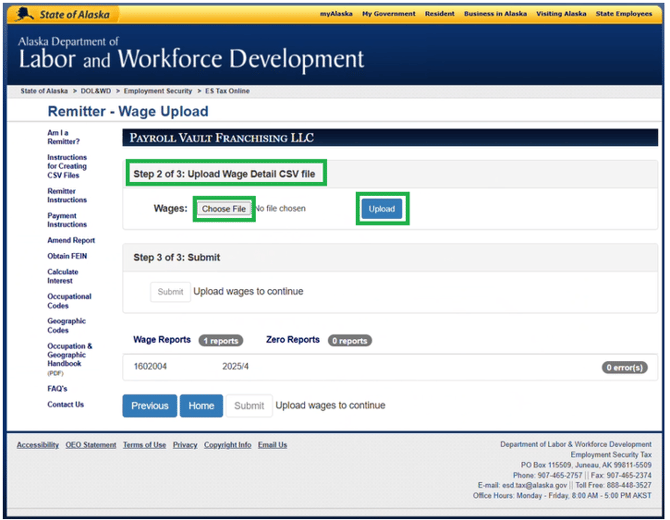Click the ES Tax Online breadcrumb

tap(227, 91)
